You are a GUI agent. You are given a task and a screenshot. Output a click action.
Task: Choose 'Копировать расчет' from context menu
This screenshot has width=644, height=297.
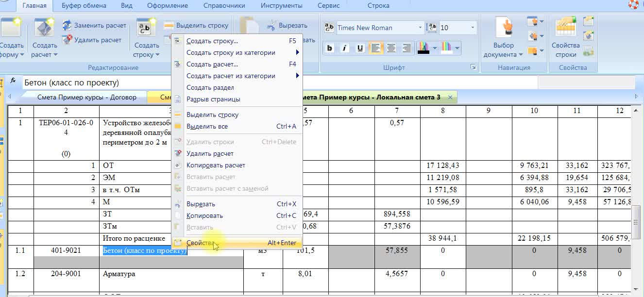(x=237, y=165)
